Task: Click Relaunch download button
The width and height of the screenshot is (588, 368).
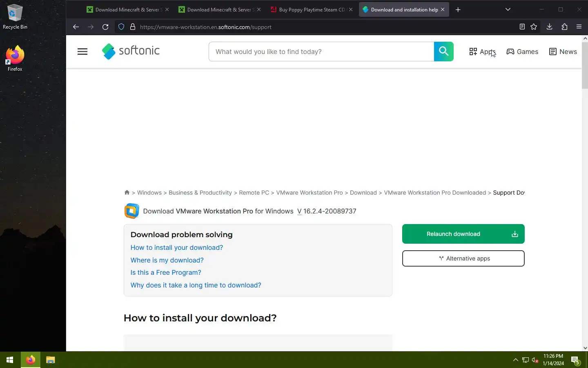Action: pos(463,234)
